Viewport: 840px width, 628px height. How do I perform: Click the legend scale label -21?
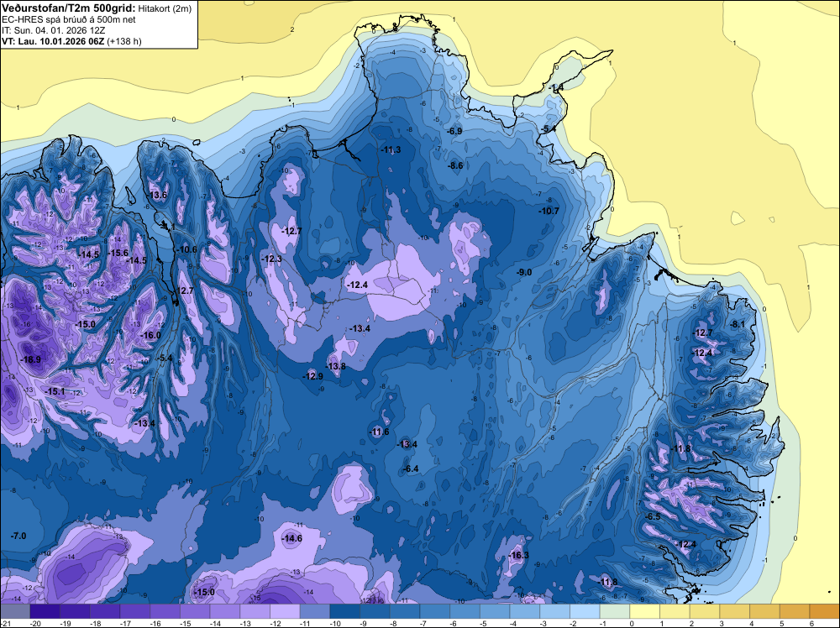click(x=5, y=624)
